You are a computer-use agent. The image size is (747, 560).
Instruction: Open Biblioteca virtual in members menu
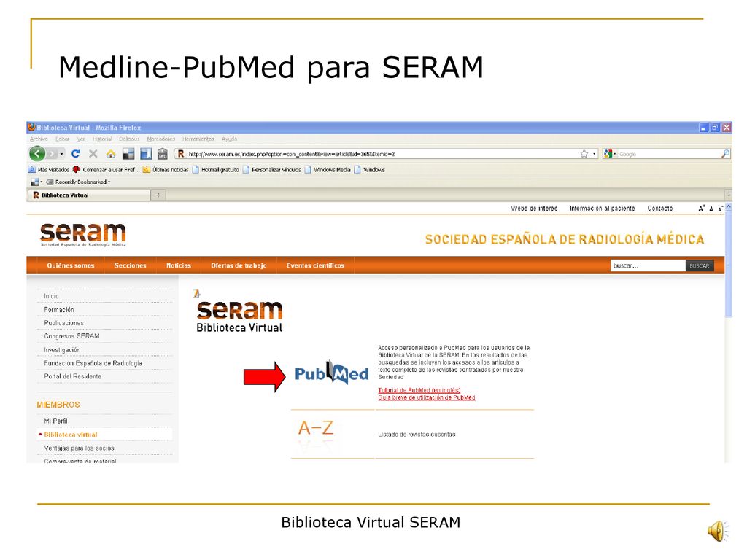tap(71, 435)
